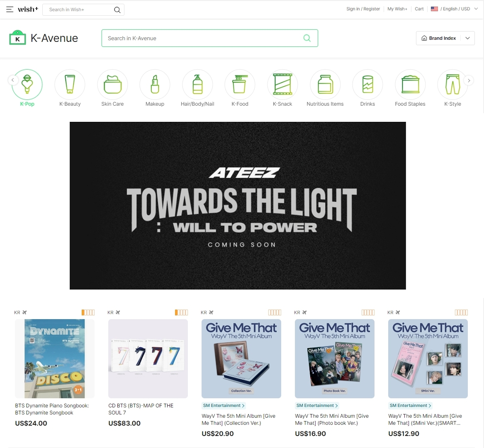Screen dimensions: 484x448
Task: Expand the Brand Index dropdown
Action: pos(445,38)
